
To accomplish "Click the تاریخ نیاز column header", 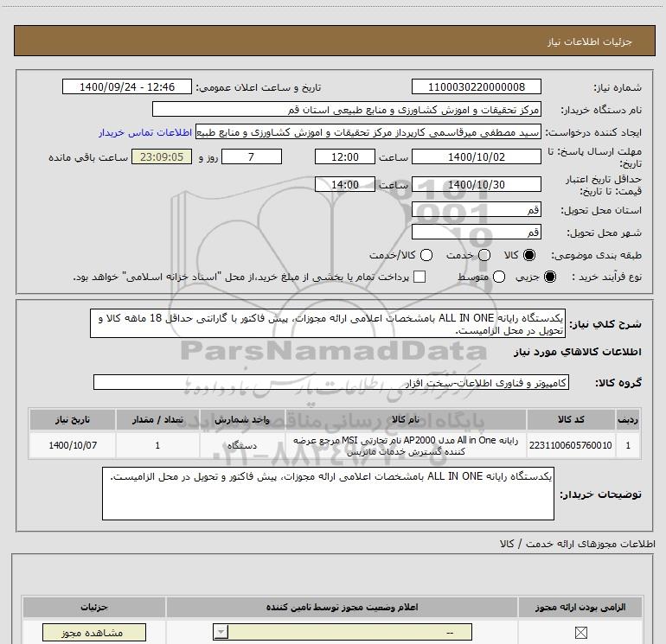I will pos(73,420).
